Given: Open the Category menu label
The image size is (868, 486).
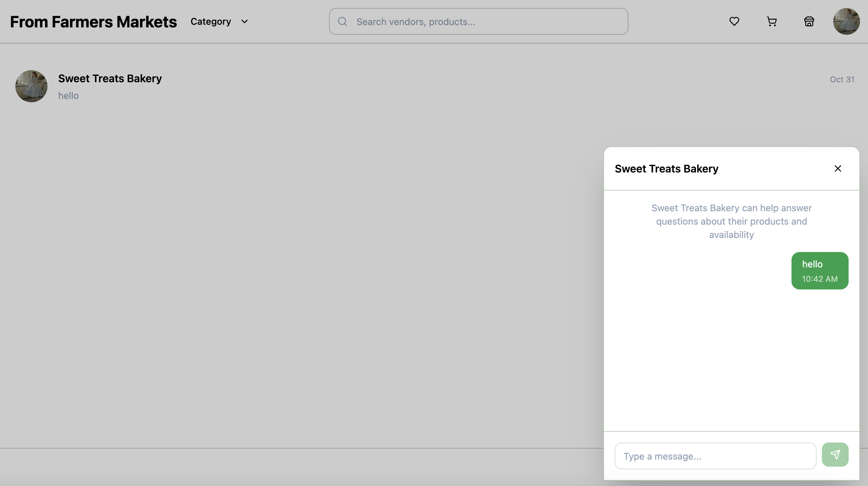Looking at the screenshot, I should click(x=210, y=22).
